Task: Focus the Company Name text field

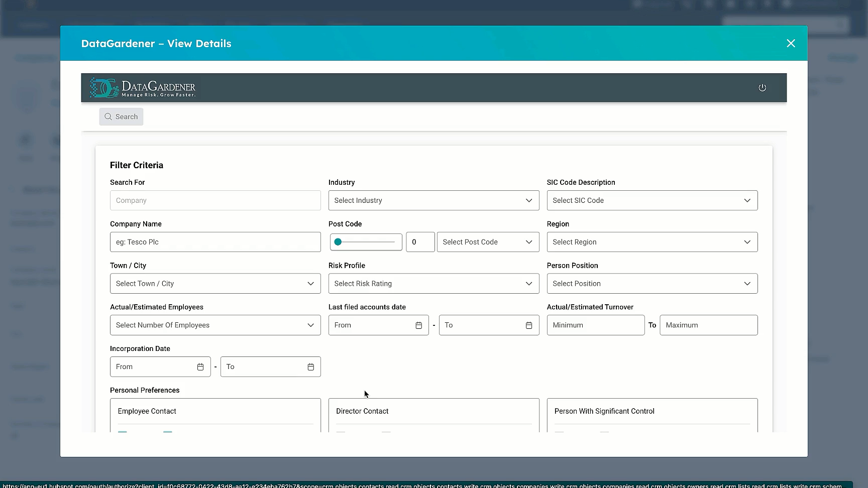Action: [x=215, y=242]
